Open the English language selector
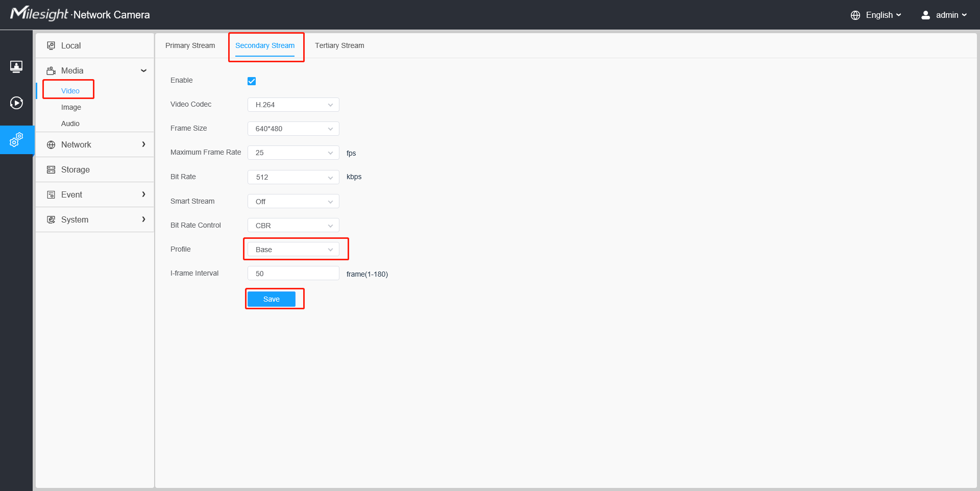This screenshot has height=491, width=980. pyautogui.click(x=876, y=15)
